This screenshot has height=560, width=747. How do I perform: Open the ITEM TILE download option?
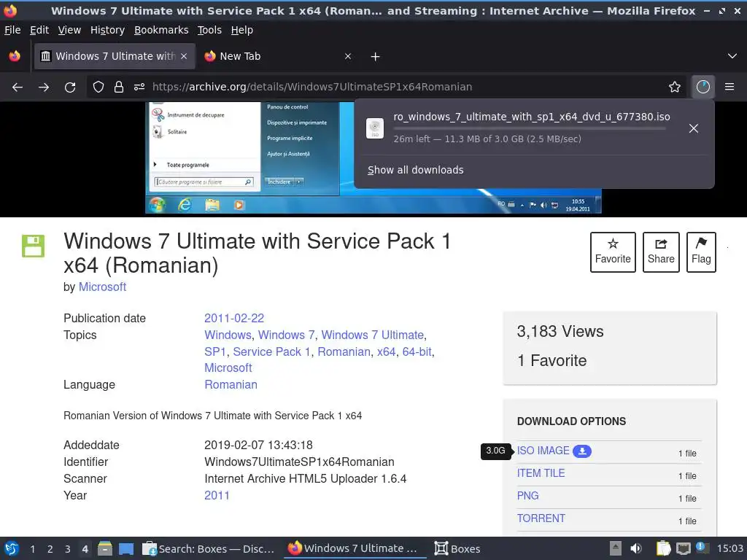pos(541,472)
